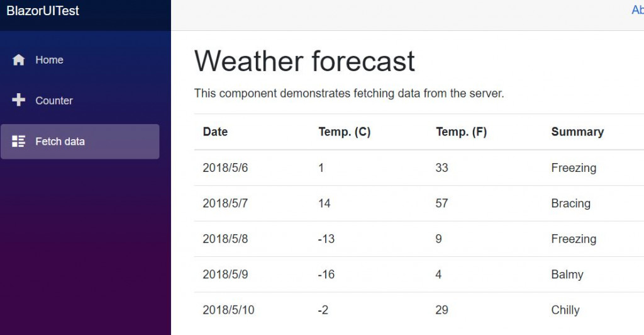Click the Temp. (C) column header
Screen dimensions: 644x335
click(344, 132)
